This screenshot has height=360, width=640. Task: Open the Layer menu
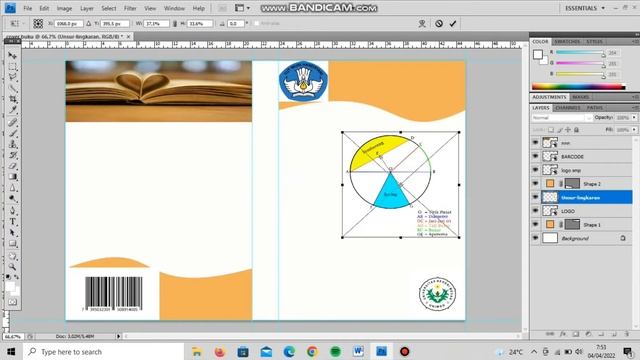point(87,8)
